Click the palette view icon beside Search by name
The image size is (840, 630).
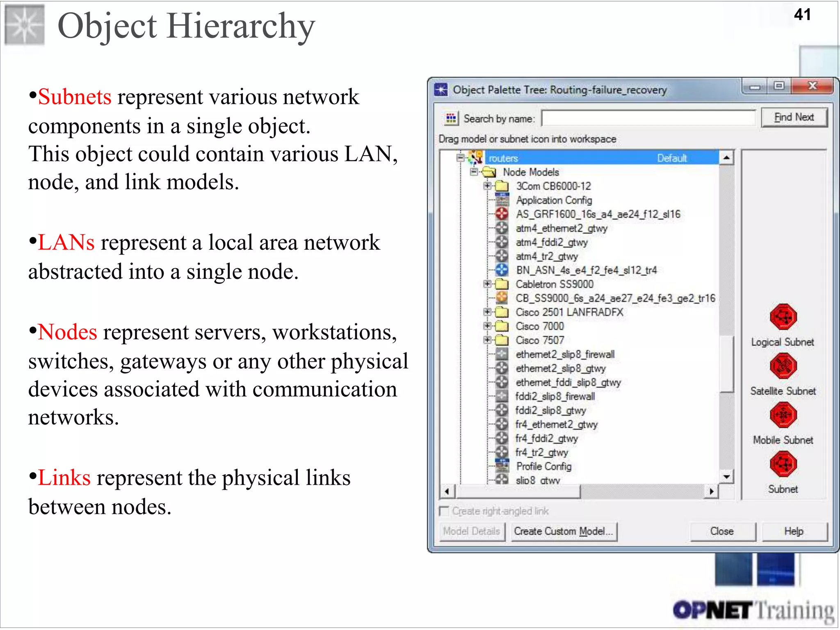point(451,119)
